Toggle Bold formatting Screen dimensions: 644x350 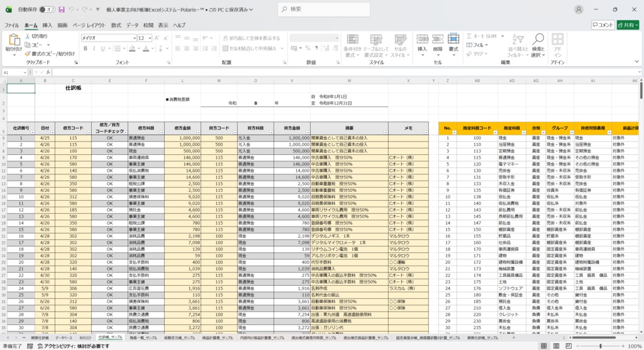(x=86, y=48)
